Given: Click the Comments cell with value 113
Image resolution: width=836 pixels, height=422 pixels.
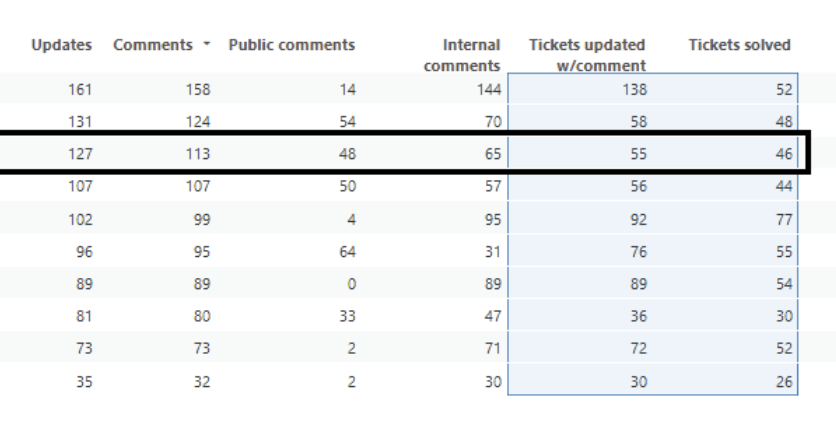Looking at the screenshot, I should (x=198, y=154).
